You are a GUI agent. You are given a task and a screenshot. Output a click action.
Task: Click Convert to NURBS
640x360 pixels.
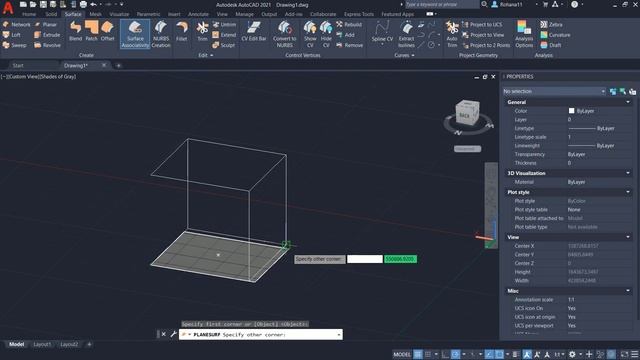(284, 34)
